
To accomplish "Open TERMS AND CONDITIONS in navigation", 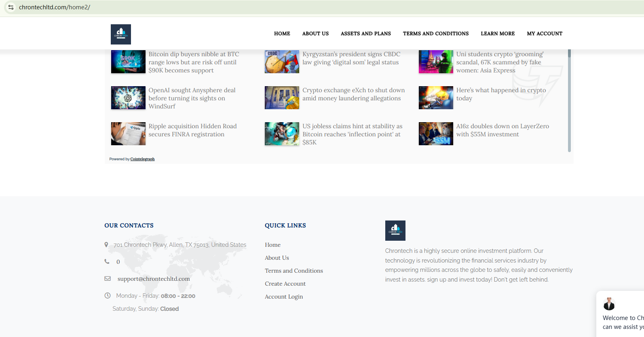I will (436, 34).
